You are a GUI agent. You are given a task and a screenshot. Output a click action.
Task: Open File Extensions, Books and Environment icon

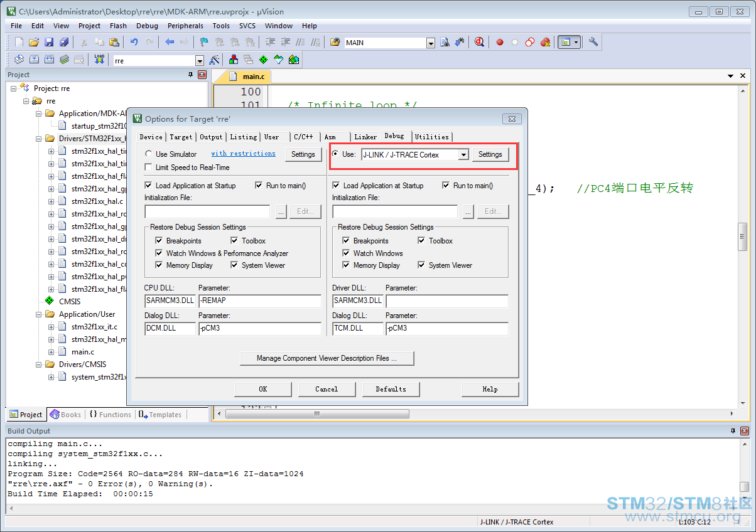tap(234, 60)
